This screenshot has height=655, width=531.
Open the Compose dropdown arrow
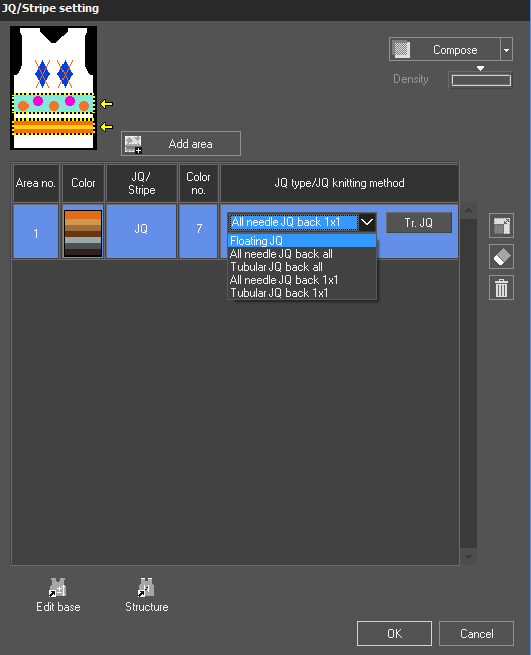point(506,50)
